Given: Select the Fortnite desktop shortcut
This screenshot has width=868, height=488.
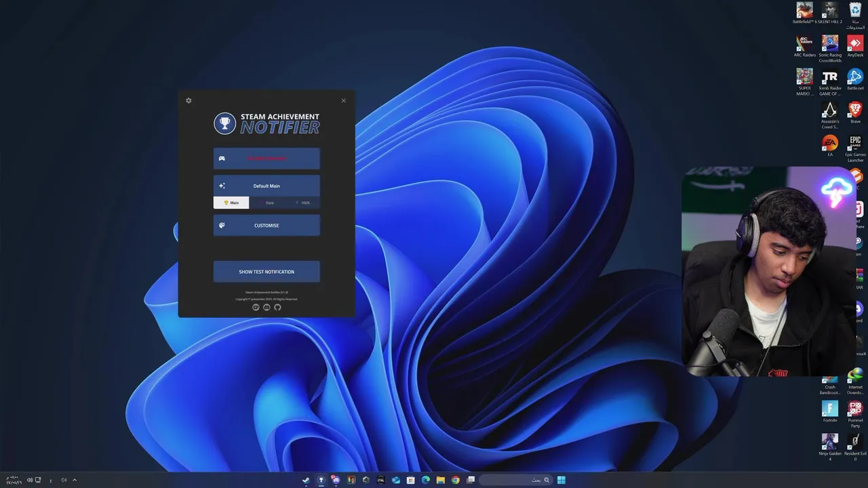Looking at the screenshot, I should [830, 412].
